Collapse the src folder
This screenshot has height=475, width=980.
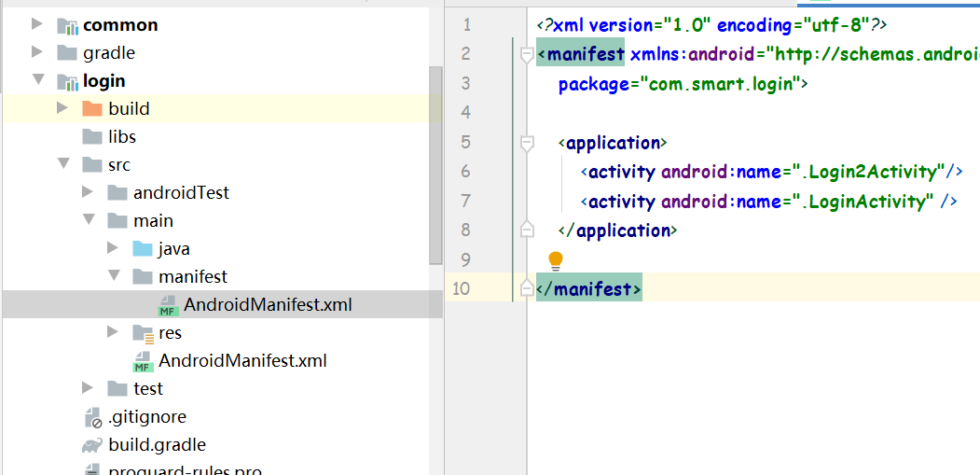(x=63, y=164)
